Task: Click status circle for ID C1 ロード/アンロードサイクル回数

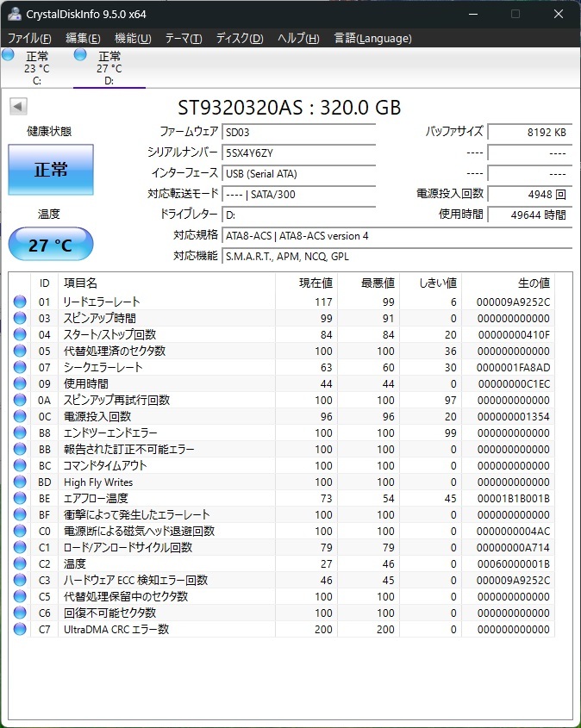Action: pos(20,547)
